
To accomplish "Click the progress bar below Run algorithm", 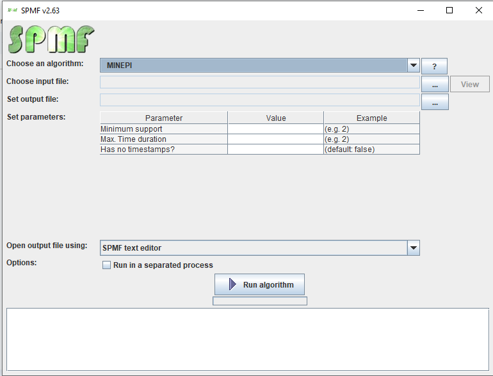I will click(260, 301).
